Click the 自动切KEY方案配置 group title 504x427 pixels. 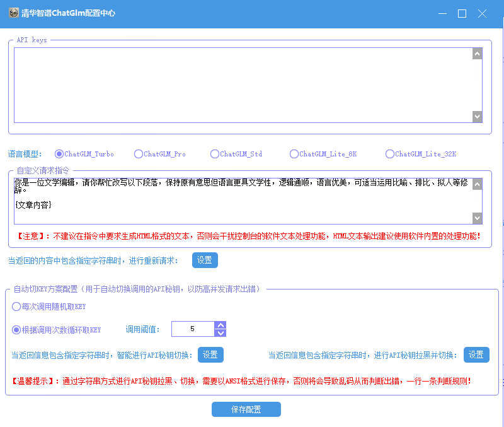point(137,289)
